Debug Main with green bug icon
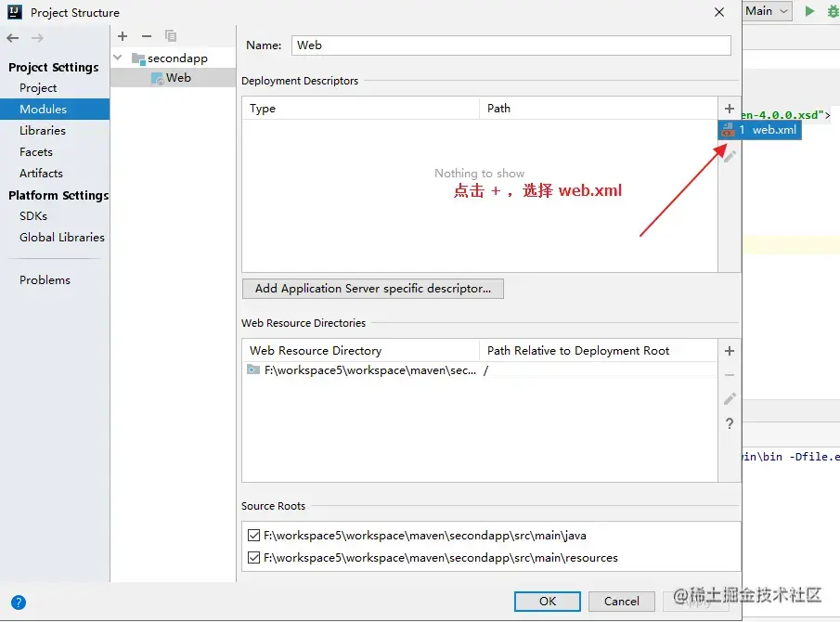Viewport: 840px width, 622px height. pos(833,11)
